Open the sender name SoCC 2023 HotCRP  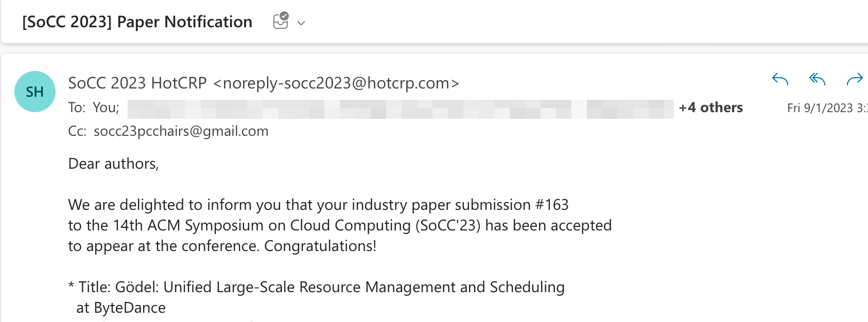137,83
